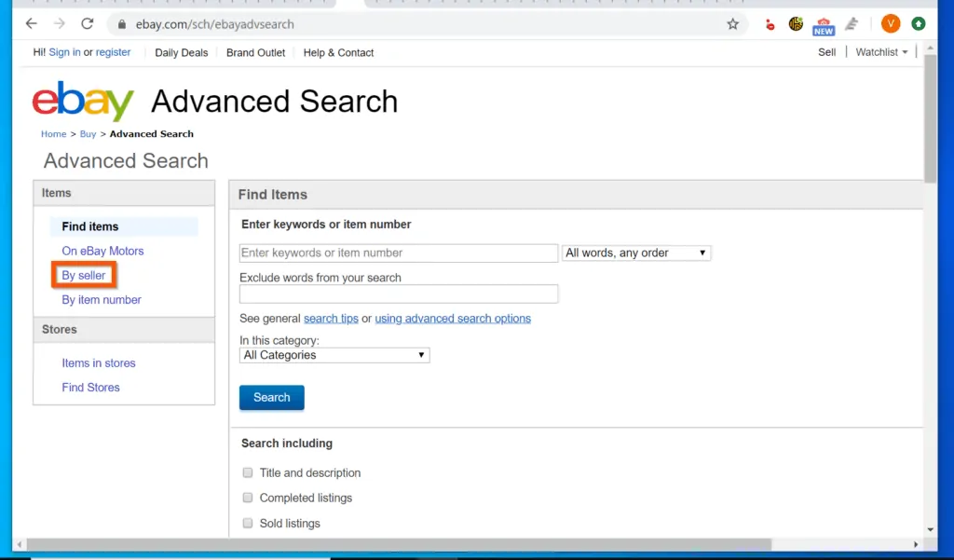
Task: Open the search tips link
Action: tap(331, 319)
